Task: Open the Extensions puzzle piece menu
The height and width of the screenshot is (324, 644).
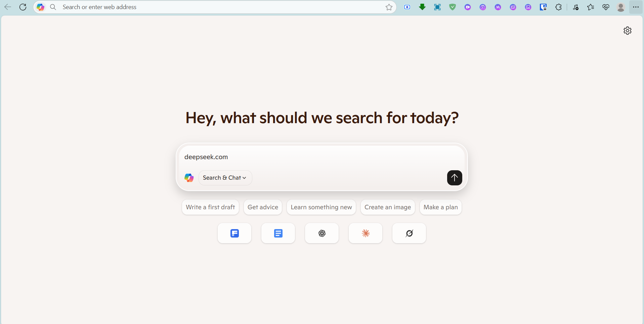Action: pyautogui.click(x=558, y=7)
